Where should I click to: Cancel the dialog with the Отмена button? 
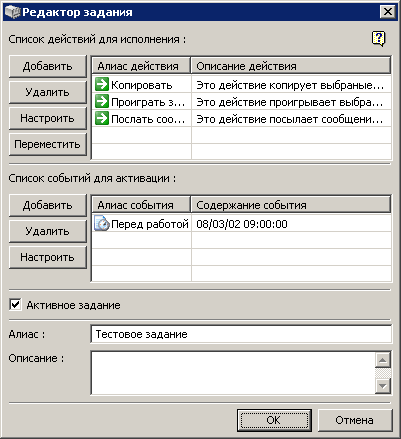click(x=355, y=420)
